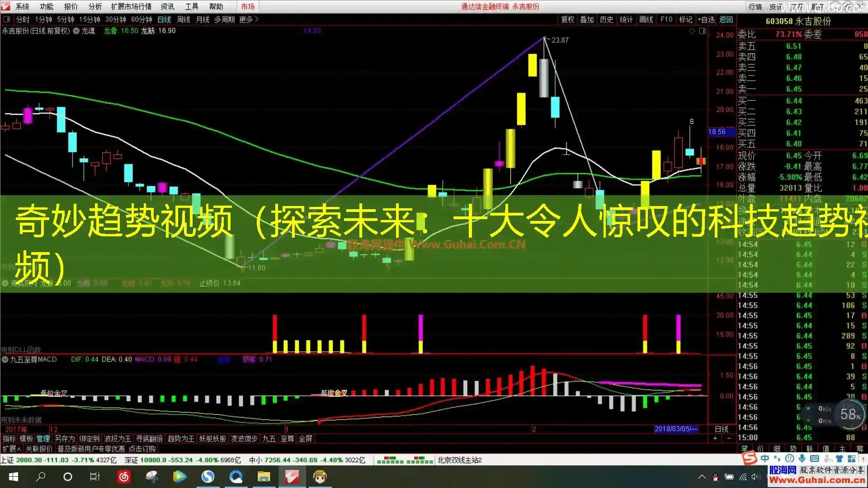Open the IME skin shirt icon
This screenshot has width=868, height=488.
click(840, 459)
